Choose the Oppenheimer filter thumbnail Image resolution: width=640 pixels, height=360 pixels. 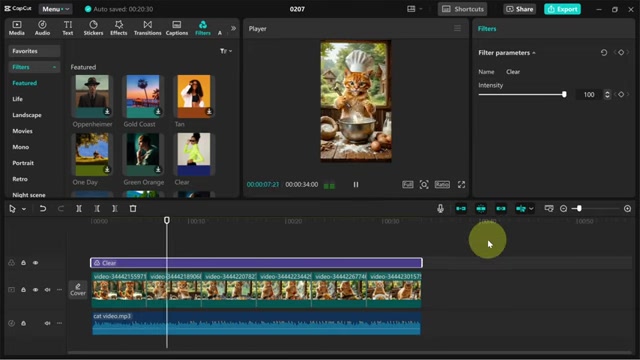tap(92, 96)
